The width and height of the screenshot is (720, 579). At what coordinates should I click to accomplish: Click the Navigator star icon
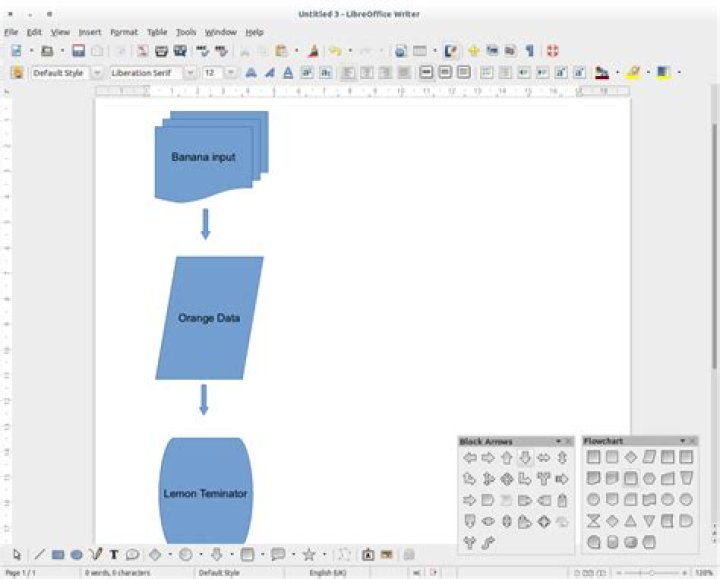click(473, 51)
